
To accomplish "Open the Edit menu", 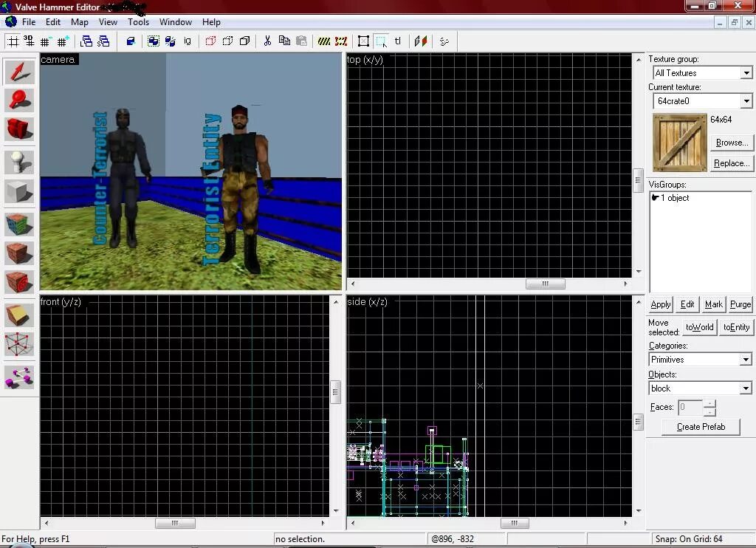I will coord(53,21).
